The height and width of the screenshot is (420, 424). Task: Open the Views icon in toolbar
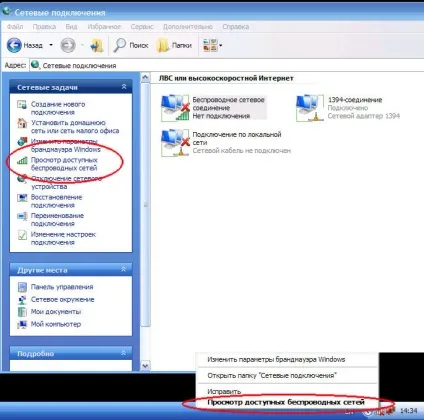point(210,45)
